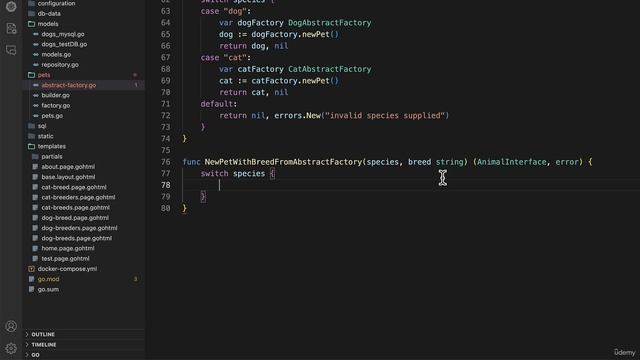
Task: Open repository.go file
Action: [x=60, y=64]
